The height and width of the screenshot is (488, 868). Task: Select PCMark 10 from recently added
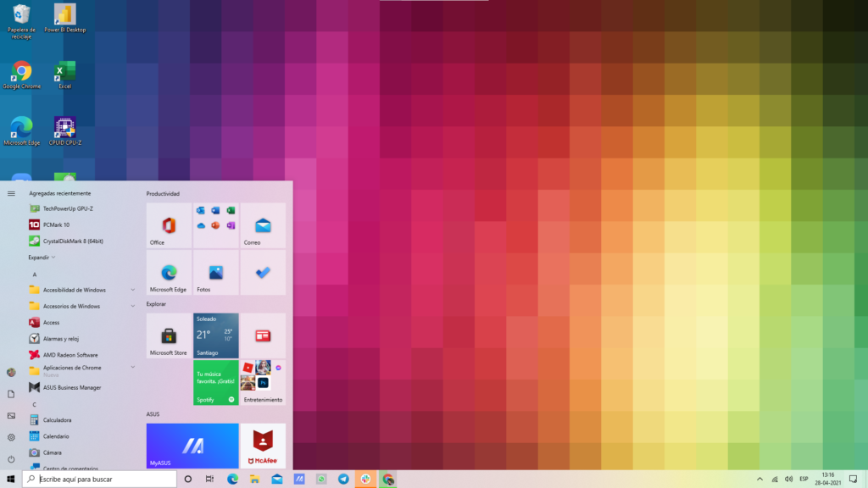pyautogui.click(x=56, y=225)
